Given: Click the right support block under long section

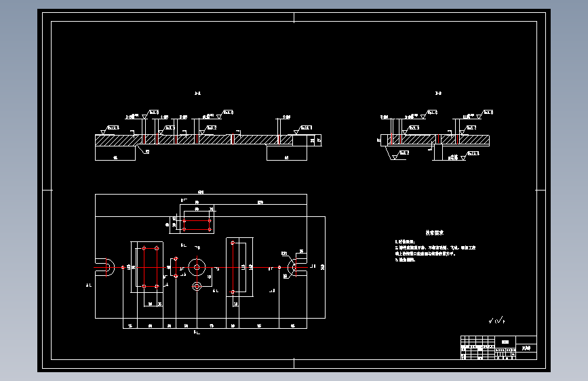Looking at the screenshot, I should pyautogui.click(x=287, y=153).
